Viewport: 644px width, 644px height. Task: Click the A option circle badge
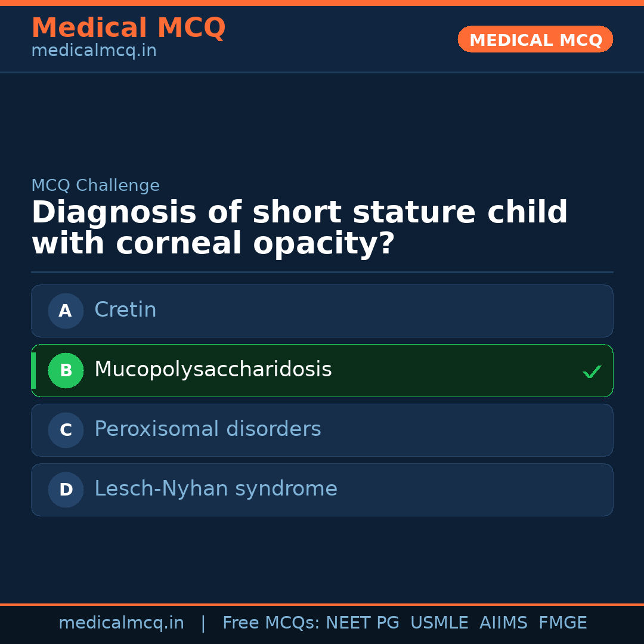click(x=66, y=311)
